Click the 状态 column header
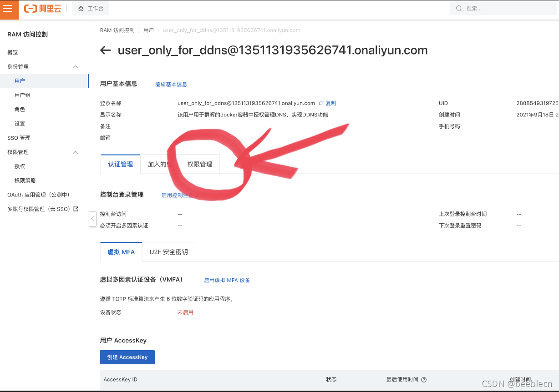The width and height of the screenshot is (559, 392). point(331,379)
